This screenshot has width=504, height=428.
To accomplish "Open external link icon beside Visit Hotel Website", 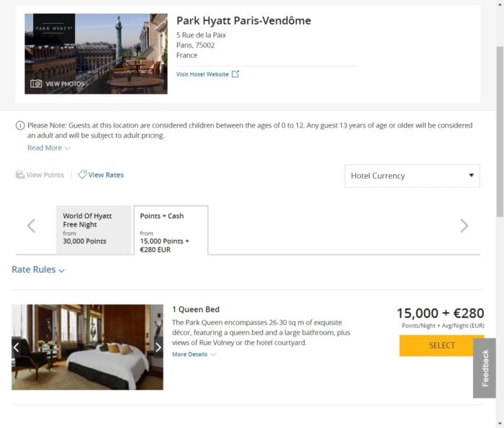I will pos(235,74).
